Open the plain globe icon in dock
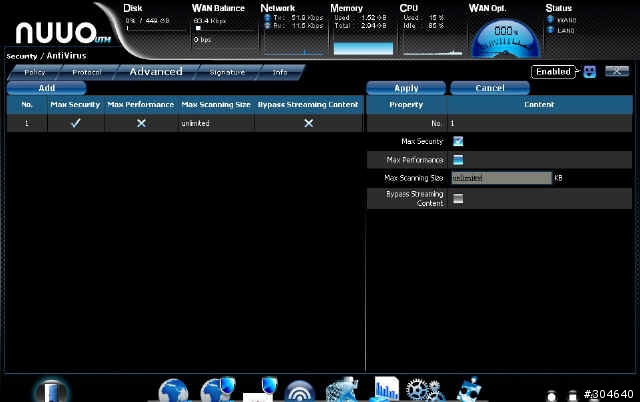This screenshot has height=402, width=640. [173, 391]
